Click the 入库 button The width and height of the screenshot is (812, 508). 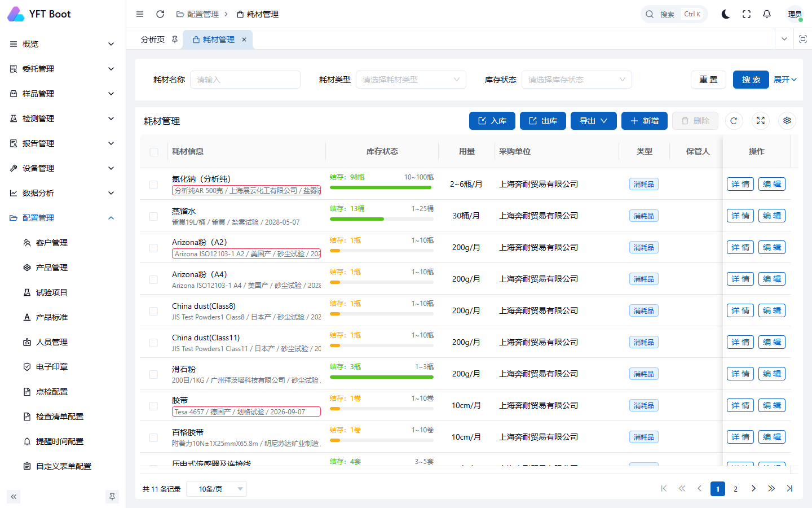pyautogui.click(x=492, y=121)
